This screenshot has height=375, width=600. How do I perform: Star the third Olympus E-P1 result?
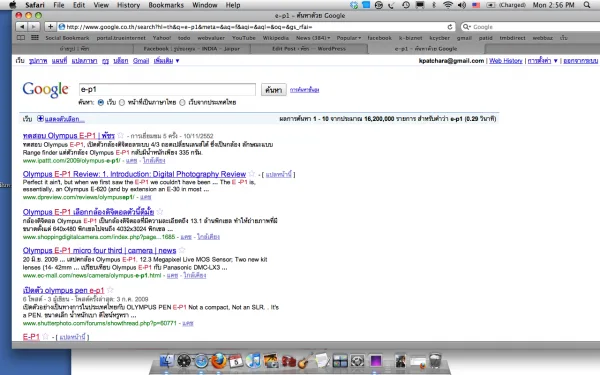[x=160, y=211]
